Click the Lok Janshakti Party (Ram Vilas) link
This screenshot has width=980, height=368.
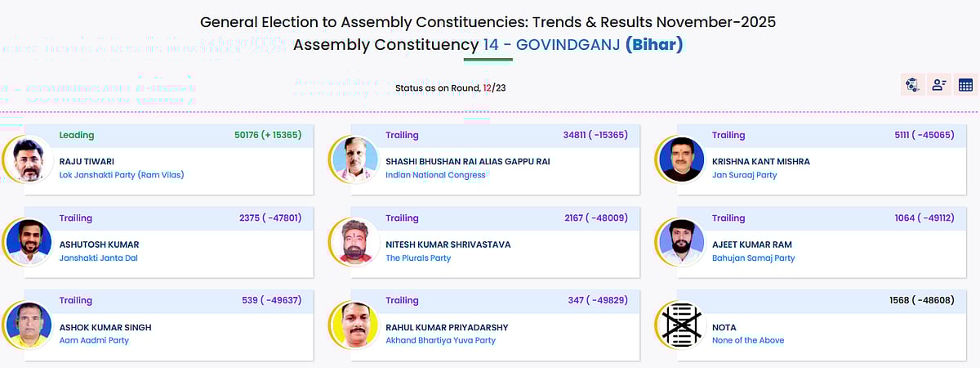pyautogui.click(x=122, y=175)
